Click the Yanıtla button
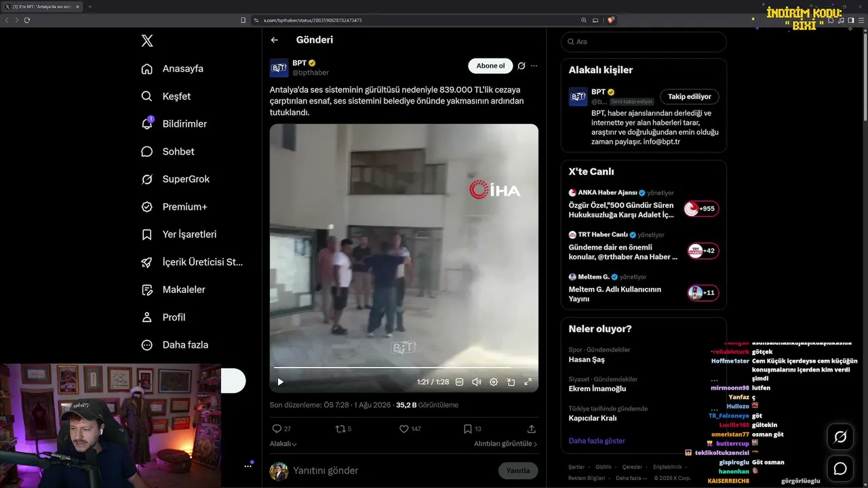 [x=518, y=471]
